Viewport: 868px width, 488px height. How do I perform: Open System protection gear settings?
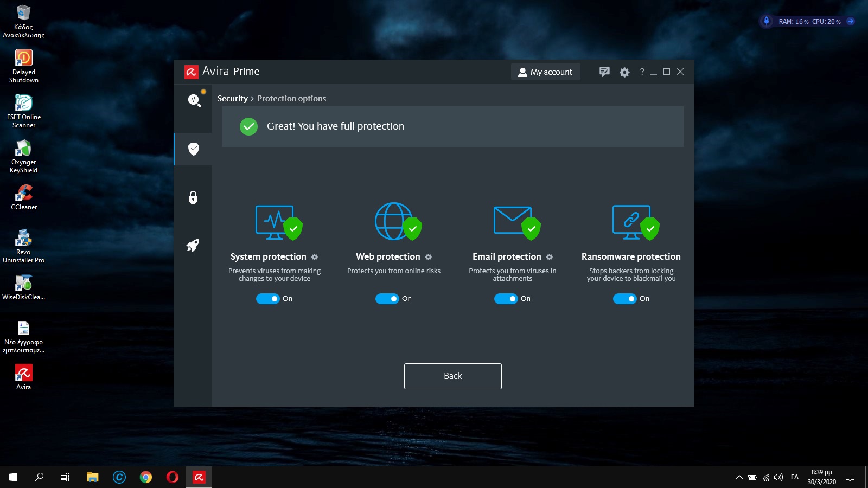315,257
